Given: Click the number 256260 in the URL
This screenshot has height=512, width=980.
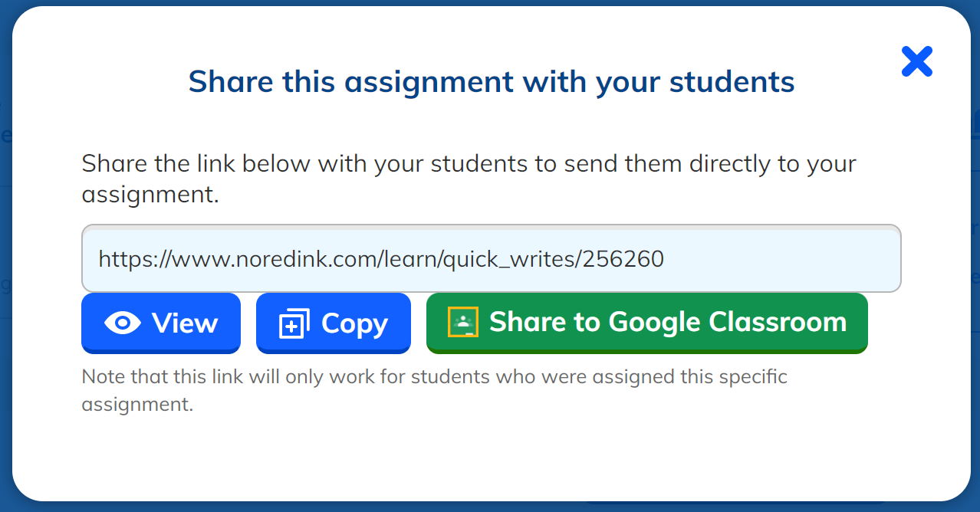Looking at the screenshot, I should [623, 260].
